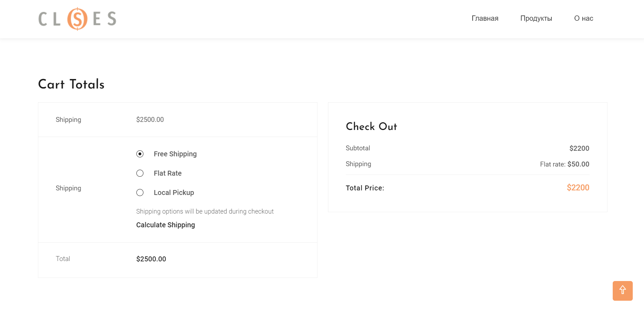The image size is (644, 313).
Task: Click the Flat rate $50.00 shipping value
Action: (565, 164)
